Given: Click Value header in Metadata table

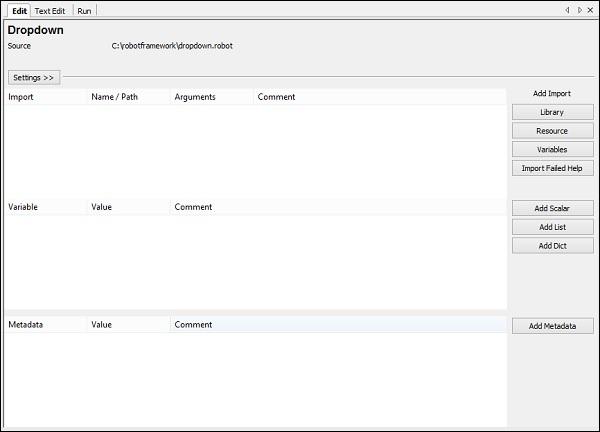Looking at the screenshot, I should pos(129,325).
